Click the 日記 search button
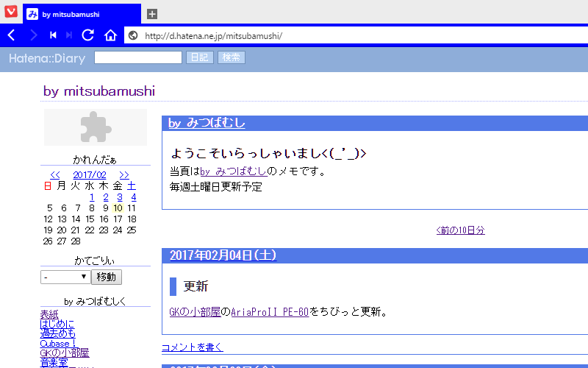Screen dimensions: 588x368 (x=199, y=57)
